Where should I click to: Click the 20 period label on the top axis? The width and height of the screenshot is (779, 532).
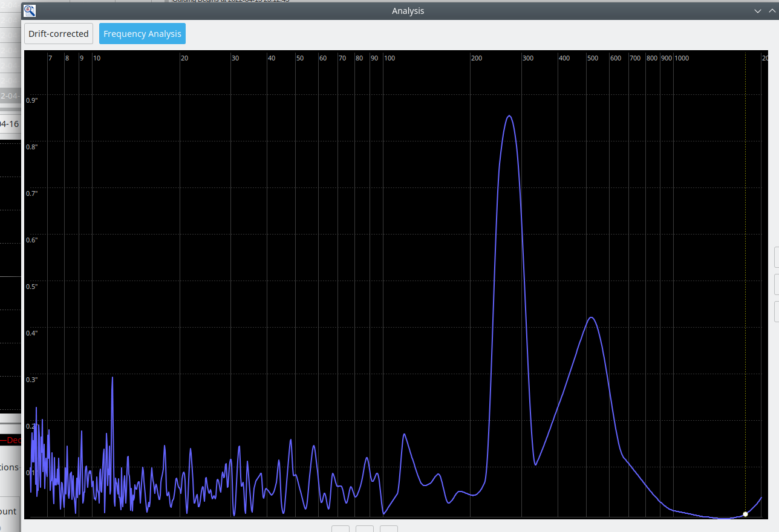(184, 58)
